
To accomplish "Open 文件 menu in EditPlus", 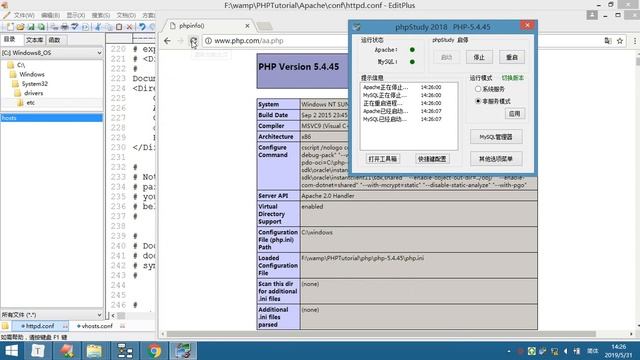I will (x=24, y=15).
